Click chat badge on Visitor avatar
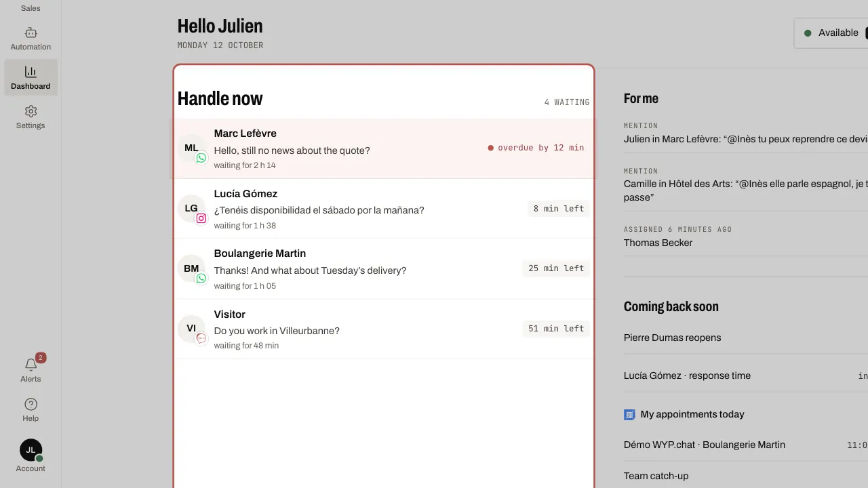Screen dimensions: 868x488 201,338
